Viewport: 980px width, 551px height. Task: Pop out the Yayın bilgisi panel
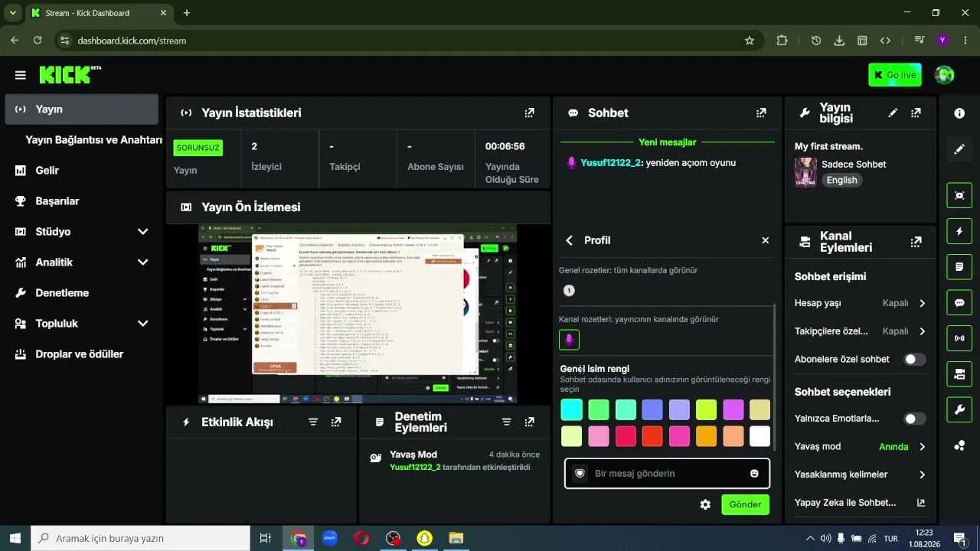tap(916, 112)
